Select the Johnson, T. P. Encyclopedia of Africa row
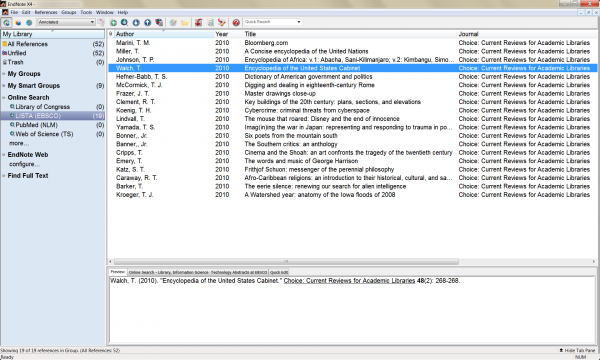600x360 pixels. (x=352, y=60)
